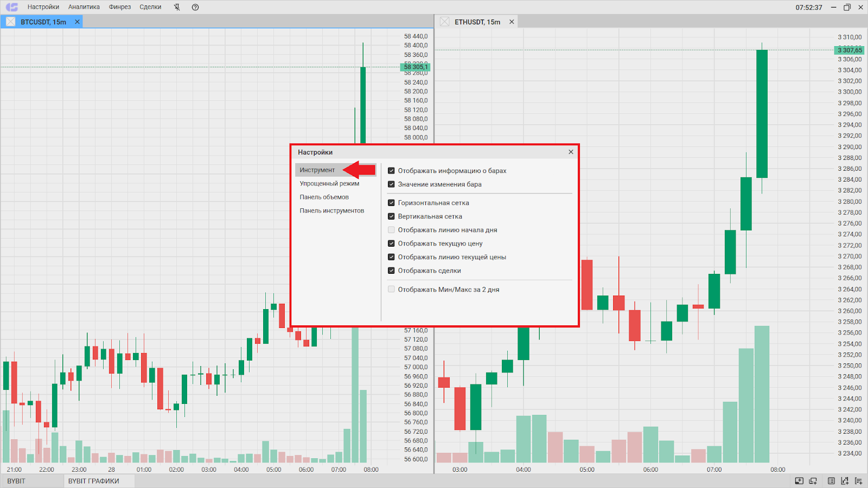Click the 3 260,00 price on ETH axis
This screenshot has width=868, height=488.
[x=850, y=311]
